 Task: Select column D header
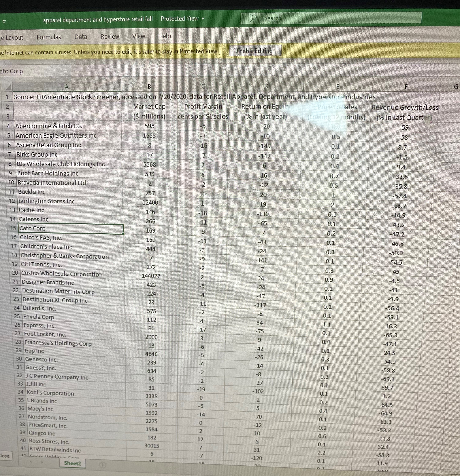coord(266,86)
